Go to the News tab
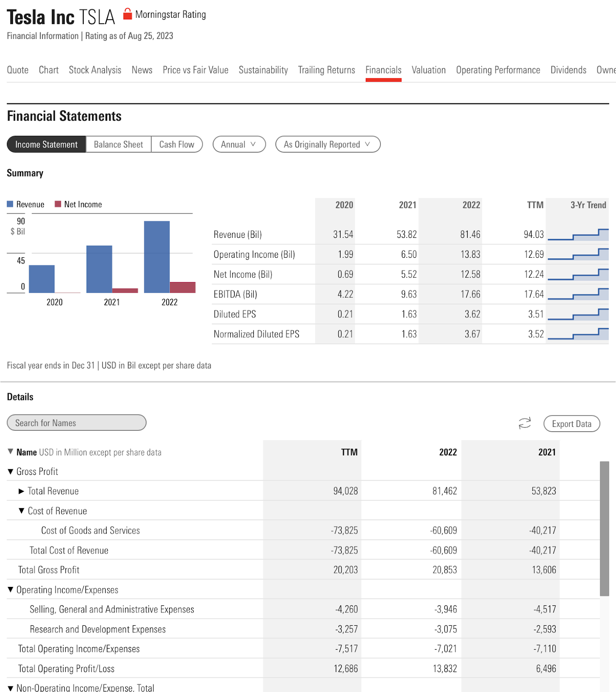This screenshot has width=616, height=692. click(142, 70)
